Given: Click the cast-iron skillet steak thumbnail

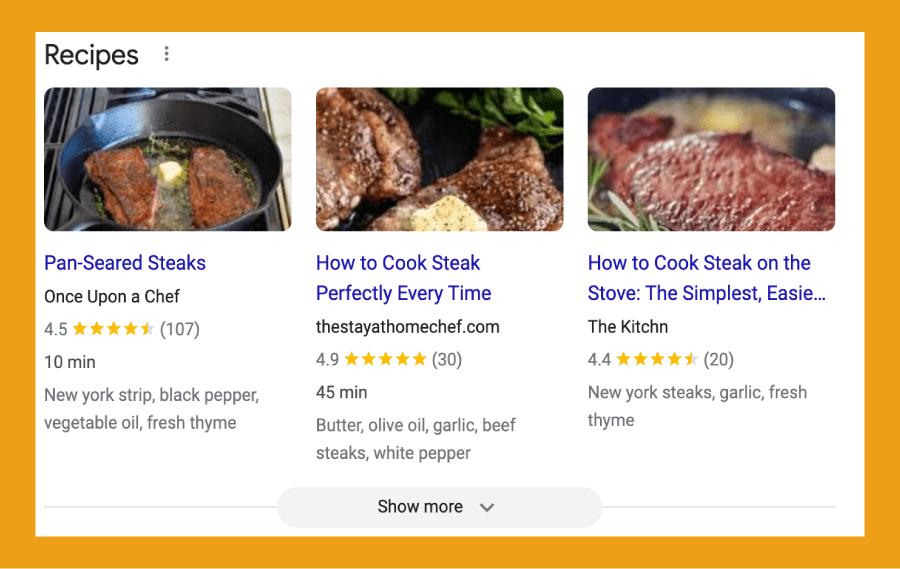Looking at the screenshot, I should pyautogui.click(x=168, y=160).
